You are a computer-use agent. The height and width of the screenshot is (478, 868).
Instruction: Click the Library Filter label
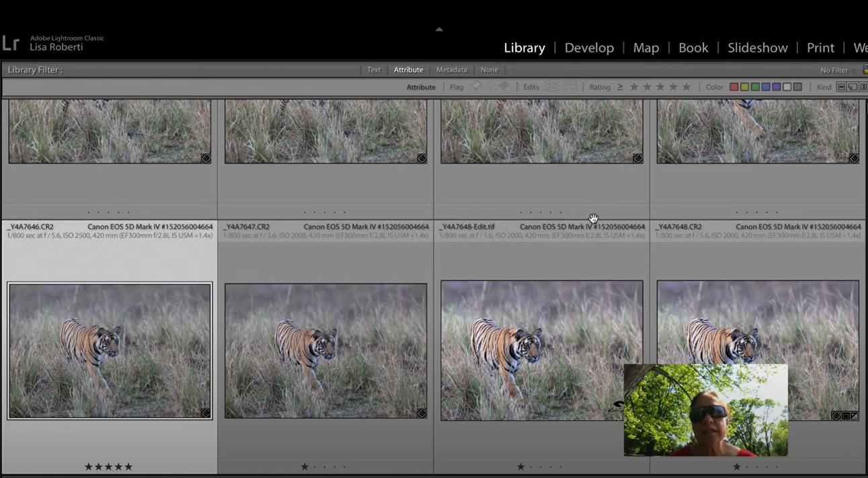[x=35, y=70]
